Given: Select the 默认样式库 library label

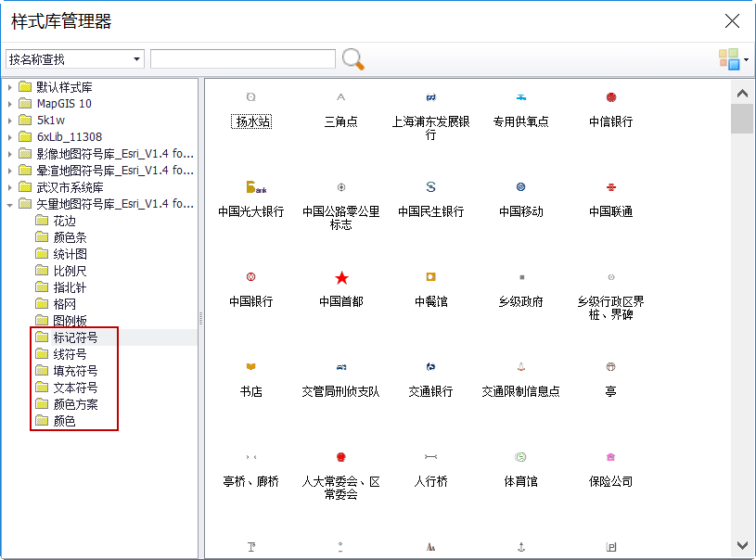Looking at the screenshot, I should (x=64, y=87).
